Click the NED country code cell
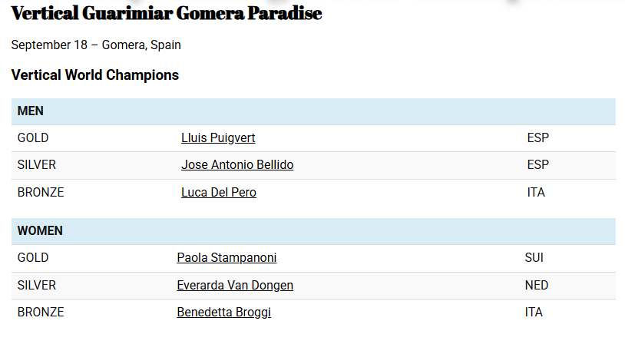Image resolution: width=625 pixels, height=364 pixels. click(x=537, y=285)
